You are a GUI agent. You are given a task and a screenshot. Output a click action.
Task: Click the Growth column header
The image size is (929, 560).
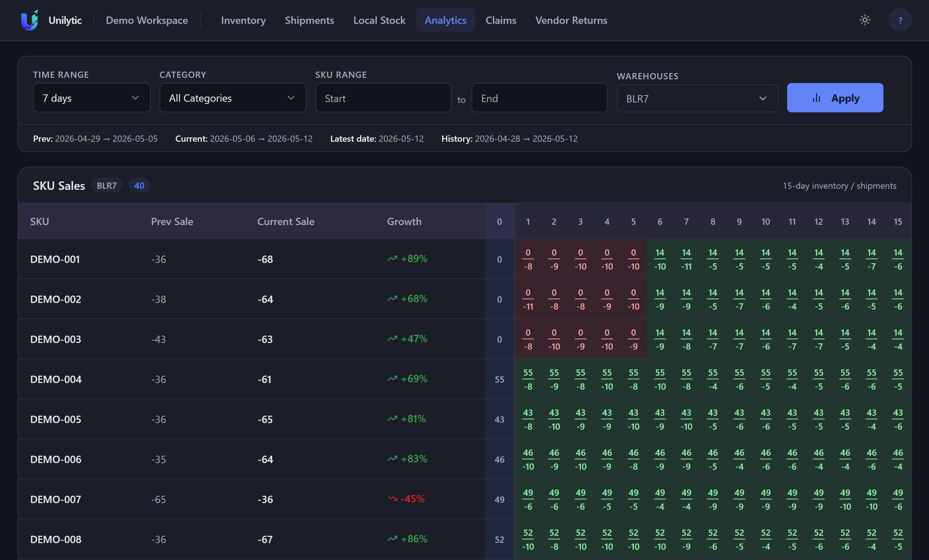tap(404, 221)
